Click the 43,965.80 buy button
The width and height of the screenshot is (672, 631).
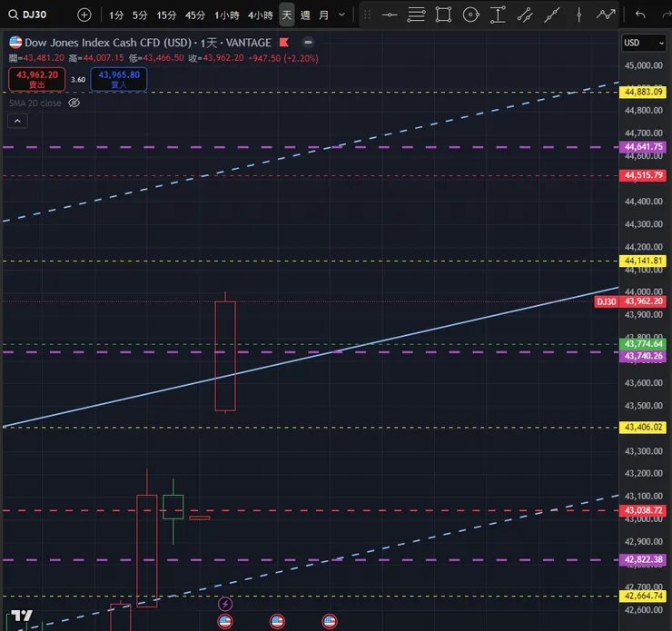point(119,79)
